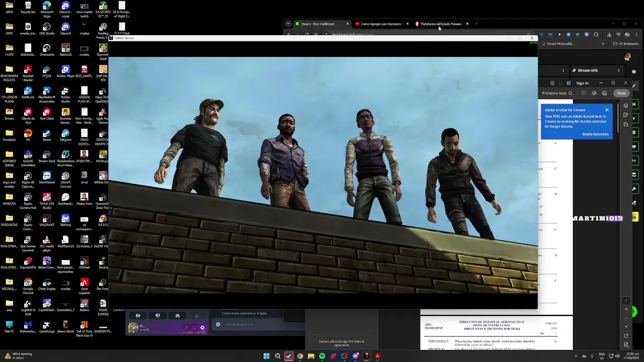Open Windows Start menu
644x362 pixels.
[266, 356]
